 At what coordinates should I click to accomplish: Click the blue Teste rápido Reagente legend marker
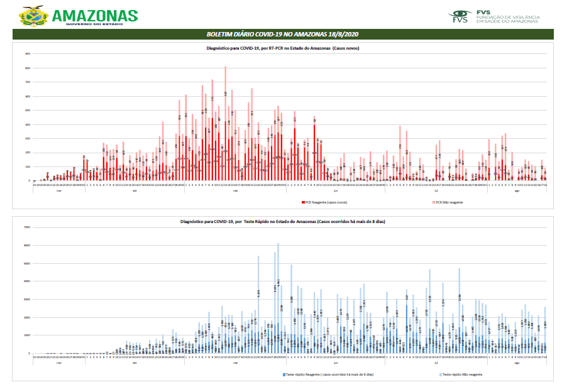pos(284,374)
